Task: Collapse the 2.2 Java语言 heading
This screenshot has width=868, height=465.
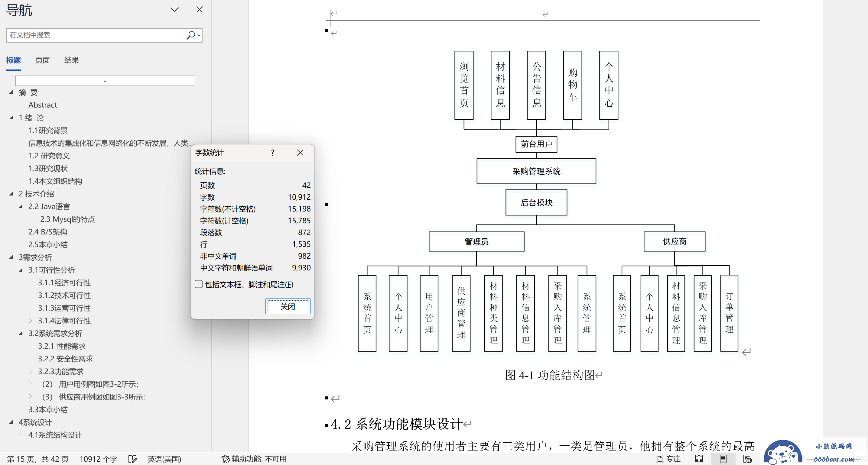Action: point(21,206)
